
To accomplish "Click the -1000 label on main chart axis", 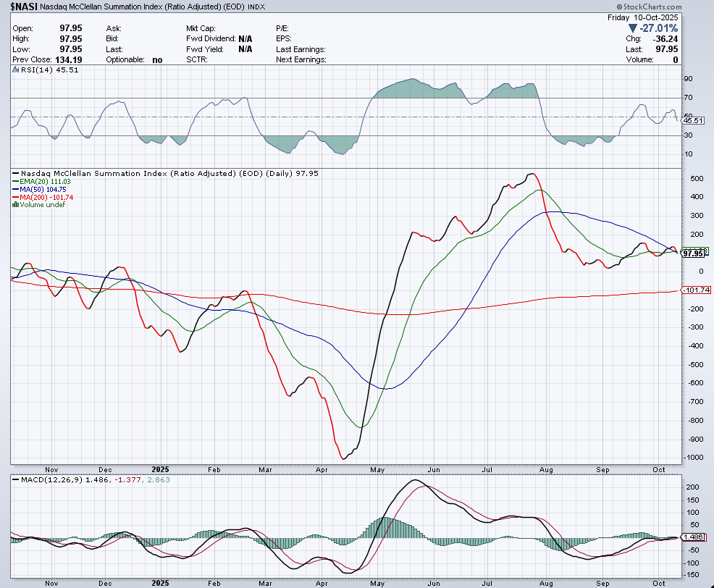I will click(694, 458).
